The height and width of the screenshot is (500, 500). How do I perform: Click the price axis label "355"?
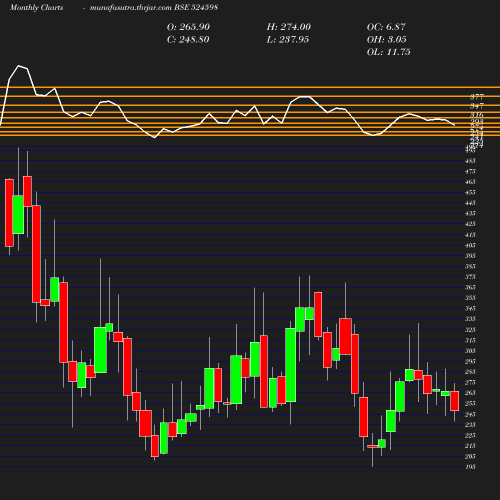[x=470, y=298]
